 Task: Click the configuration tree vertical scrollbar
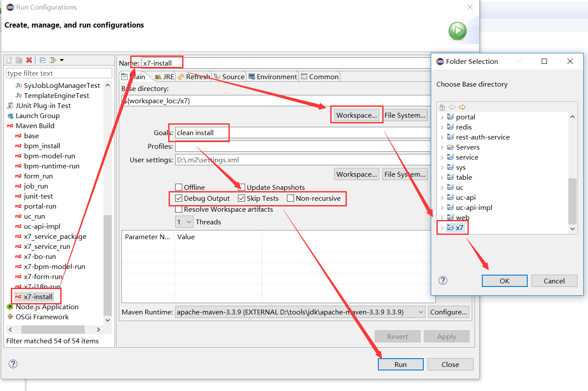(x=107, y=265)
